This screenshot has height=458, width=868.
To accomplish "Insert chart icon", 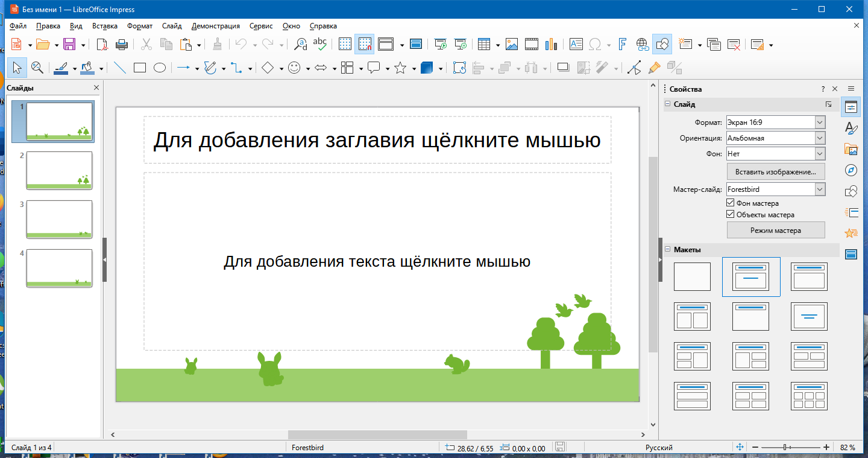I will click(x=551, y=44).
